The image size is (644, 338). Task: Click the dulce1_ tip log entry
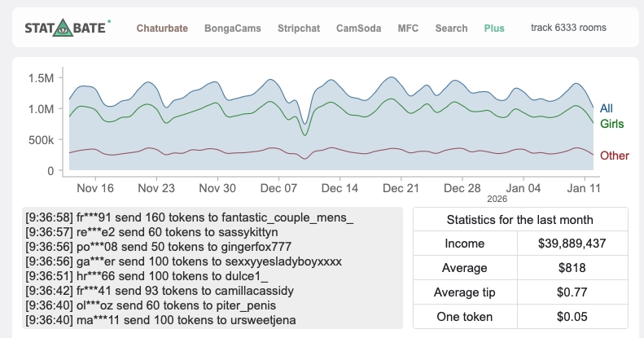click(147, 276)
